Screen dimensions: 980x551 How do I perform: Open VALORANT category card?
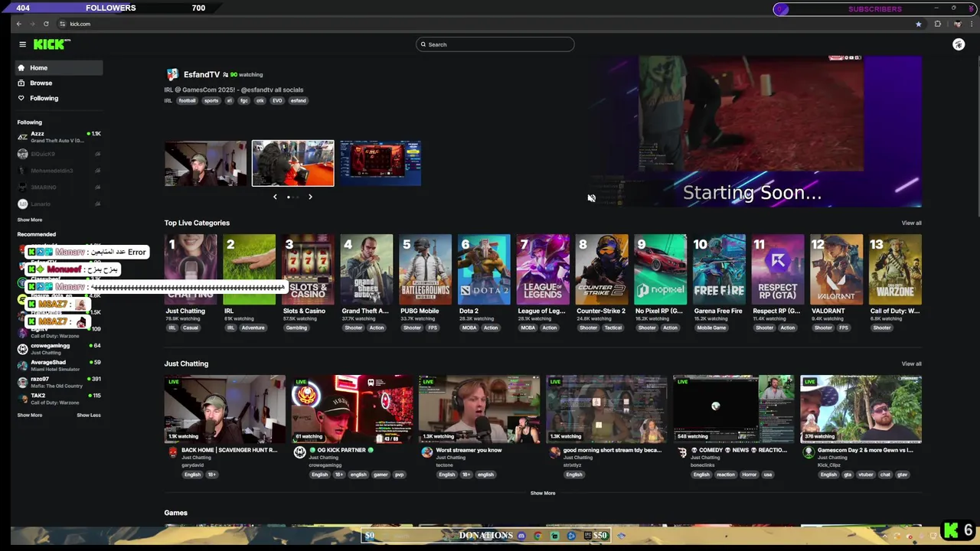pyautogui.click(x=836, y=269)
